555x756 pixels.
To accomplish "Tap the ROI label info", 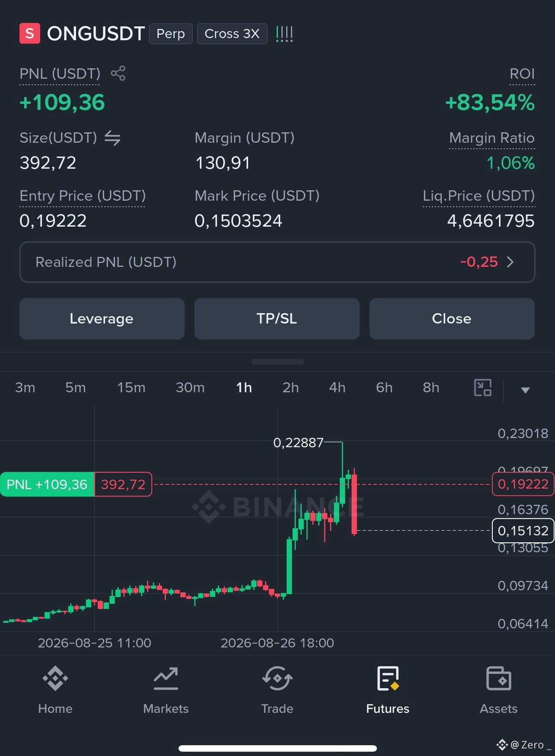I will click(522, 74).
